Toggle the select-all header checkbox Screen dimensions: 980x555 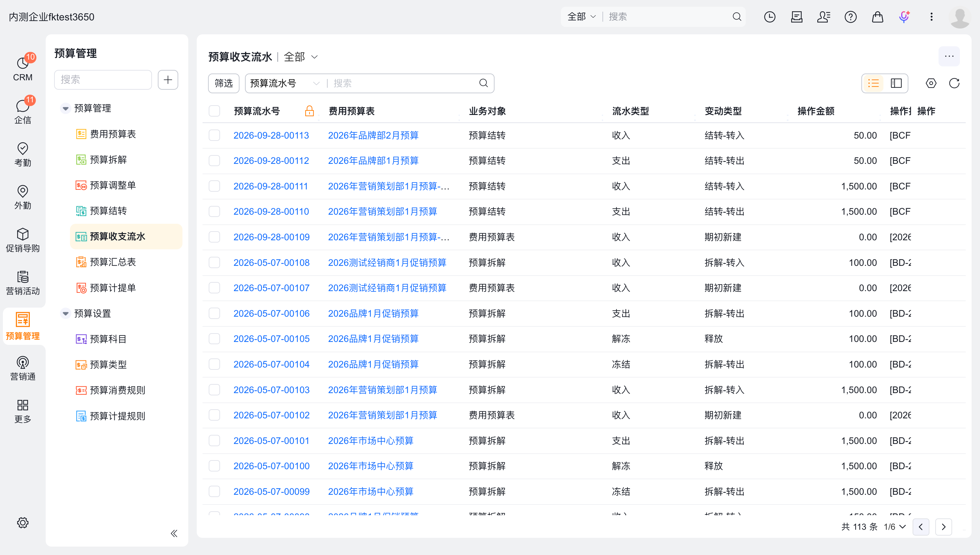click(x=215, y=111)
